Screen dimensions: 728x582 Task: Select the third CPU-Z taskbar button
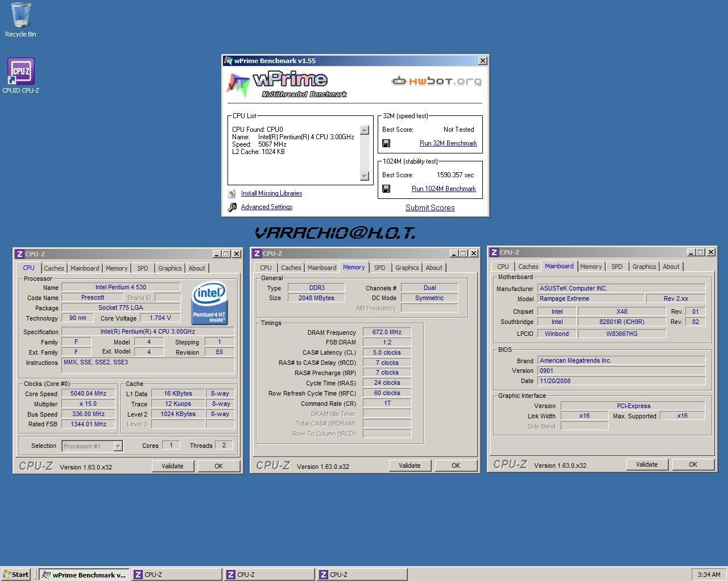tap(362, 575)
